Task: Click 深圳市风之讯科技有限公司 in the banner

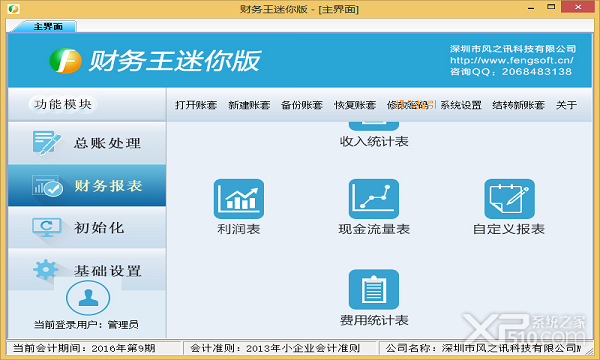Action: tap(513, 49)
